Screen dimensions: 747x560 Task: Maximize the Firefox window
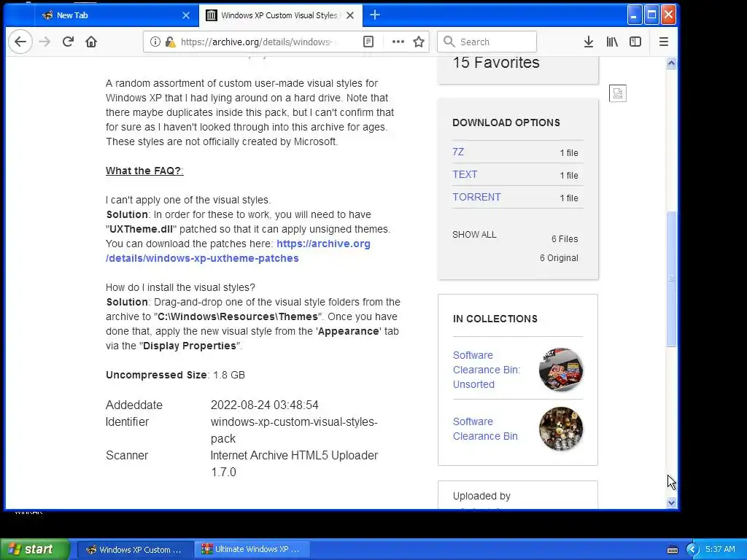[x=651, y=15]
